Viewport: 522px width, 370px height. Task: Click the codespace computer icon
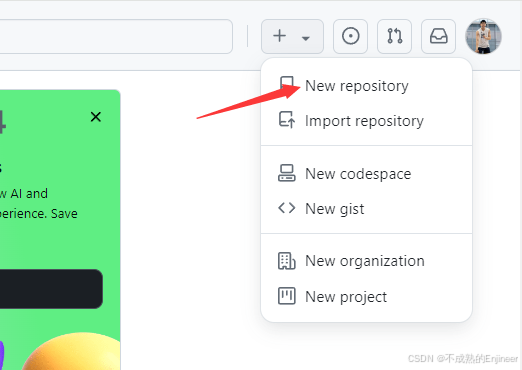pos(287,173)
